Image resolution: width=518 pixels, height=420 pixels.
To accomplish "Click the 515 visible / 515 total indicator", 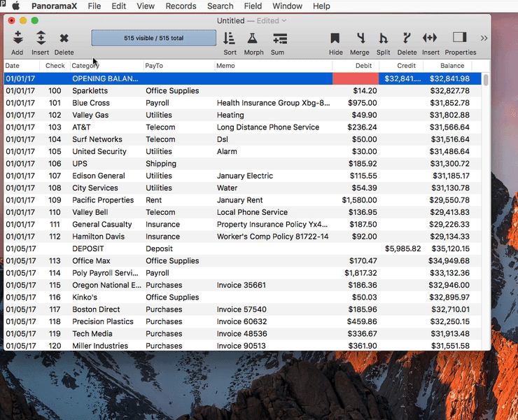I will [153, 38].
